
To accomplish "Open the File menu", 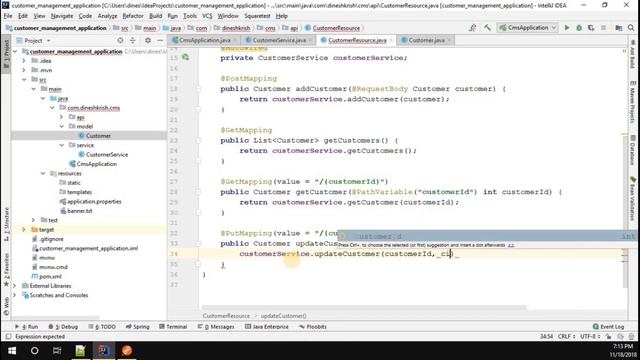I will tap(8, 16).
